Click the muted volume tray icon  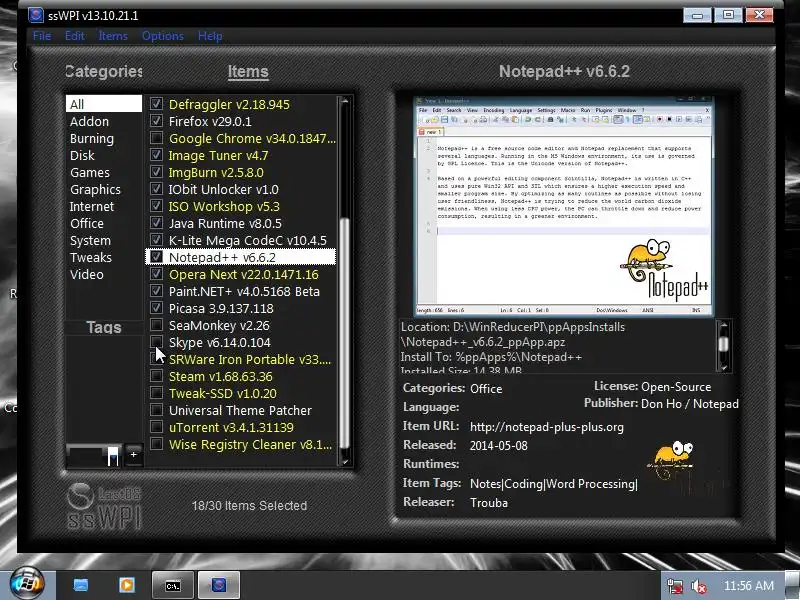pos(698,587)
